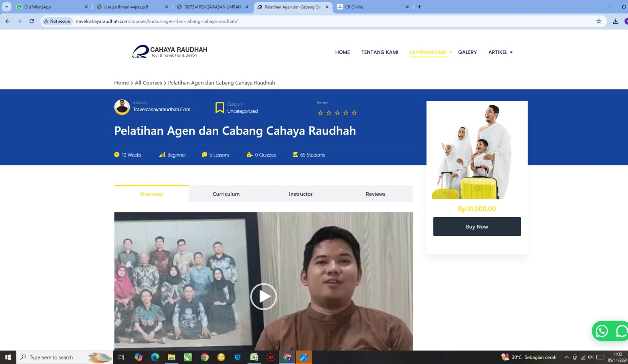Open the Photos app on the taskbar
628x364 pixels.
click(x=304, y=357)
